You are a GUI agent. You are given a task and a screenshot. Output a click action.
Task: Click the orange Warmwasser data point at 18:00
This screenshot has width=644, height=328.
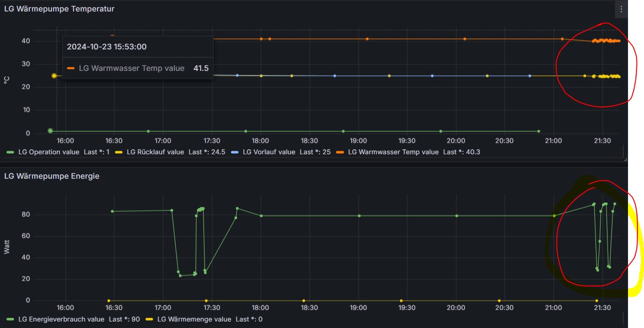click(261, 39)
